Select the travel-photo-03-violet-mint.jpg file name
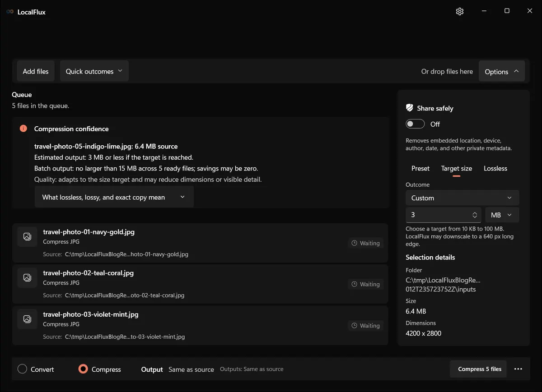The image size is (542, 392). [91, 314]
